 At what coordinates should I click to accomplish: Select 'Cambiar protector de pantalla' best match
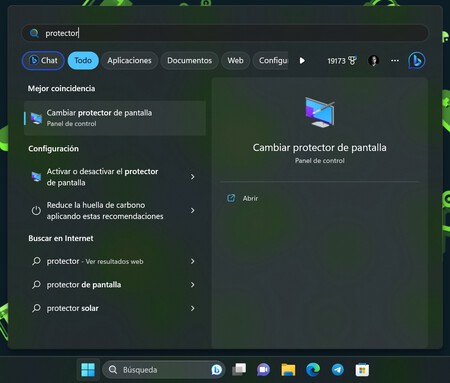[x=115, y=118]
